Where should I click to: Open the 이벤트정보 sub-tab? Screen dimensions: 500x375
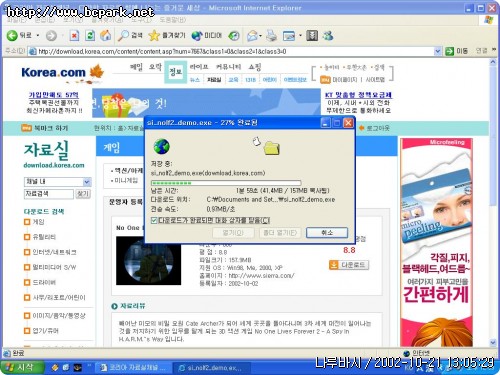point(295,80)
